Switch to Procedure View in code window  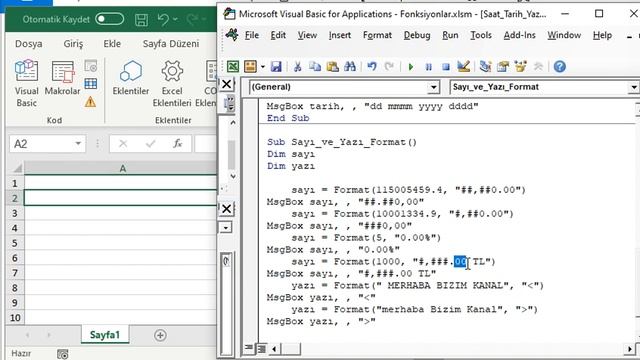point(248,348)
